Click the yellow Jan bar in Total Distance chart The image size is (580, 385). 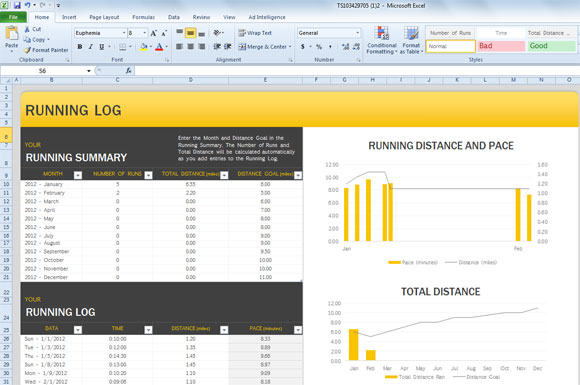[354, 344]
